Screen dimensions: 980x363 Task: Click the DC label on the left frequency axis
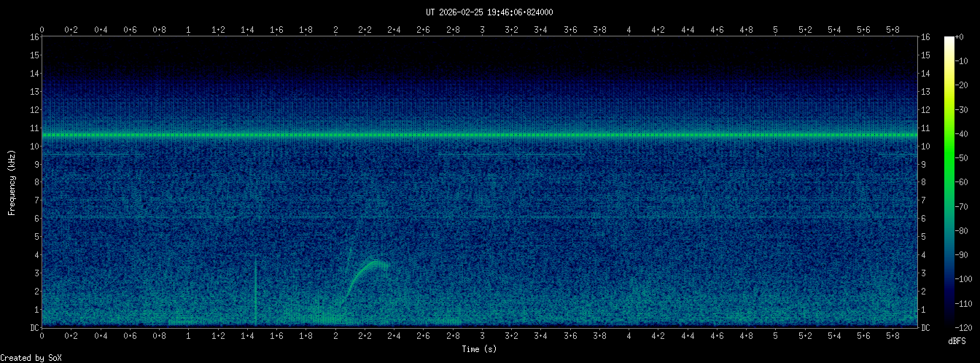click(34, 328)
